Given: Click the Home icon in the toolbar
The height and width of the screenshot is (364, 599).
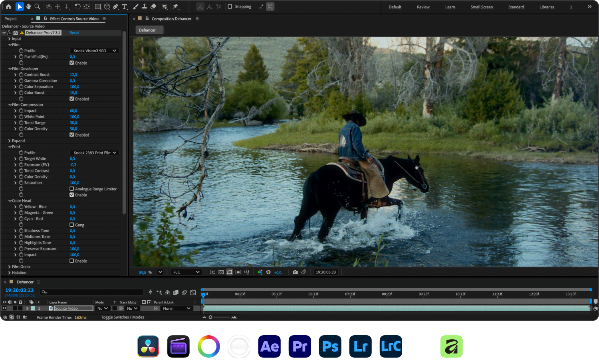Looking at the screenshot, I should tap(8, 7).
